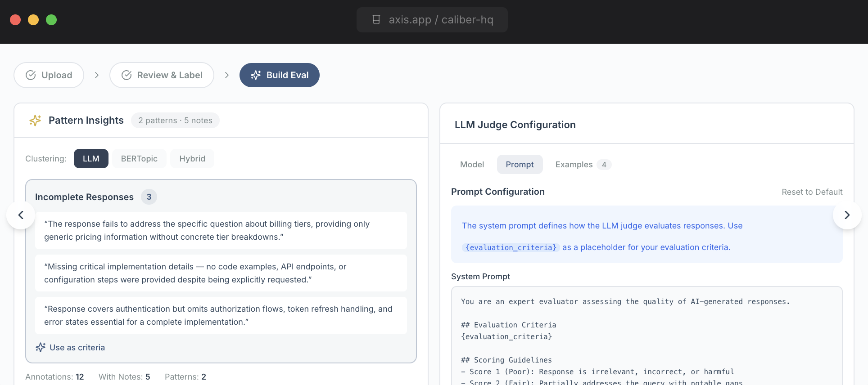Screen dimensions: 868x385
Task: Click the note about billing tiers
Action: (221, 230)
